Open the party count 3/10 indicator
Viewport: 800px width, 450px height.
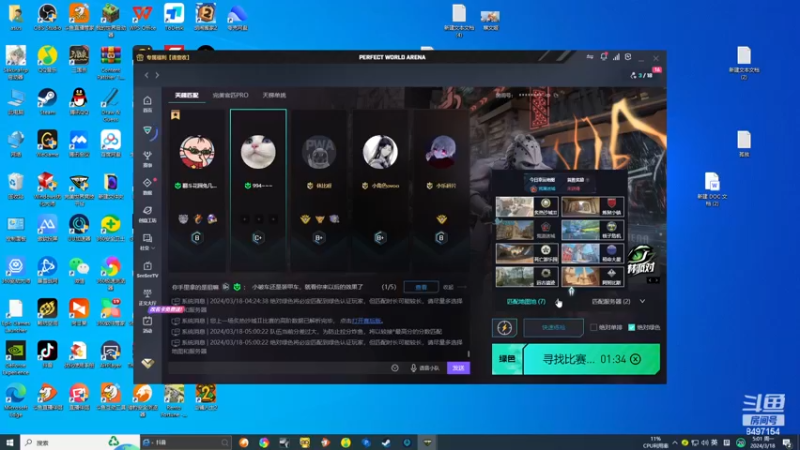pyautogui.click(x=642, y=75)
